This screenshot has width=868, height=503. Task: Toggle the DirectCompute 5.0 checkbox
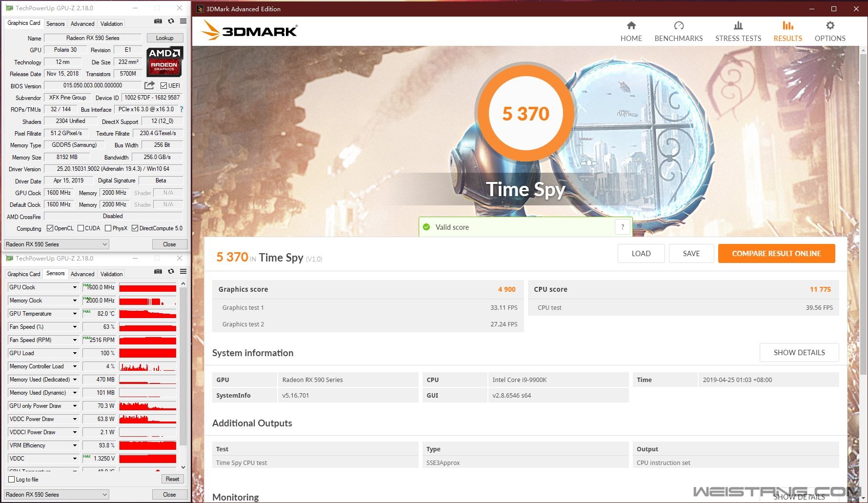coord(135,228)
